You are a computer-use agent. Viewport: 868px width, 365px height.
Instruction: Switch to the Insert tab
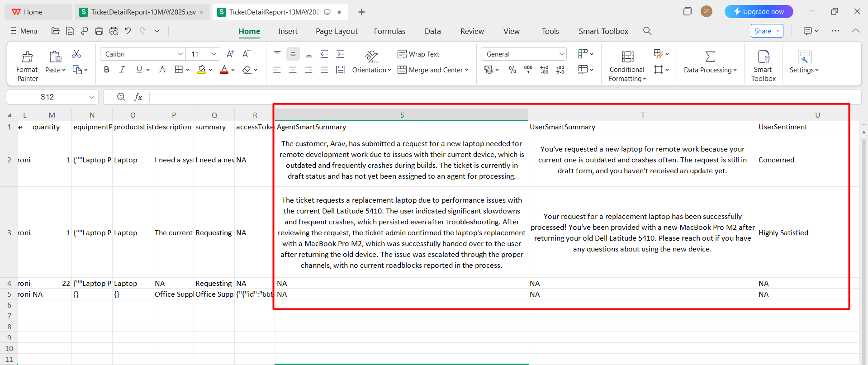(288, 31)
